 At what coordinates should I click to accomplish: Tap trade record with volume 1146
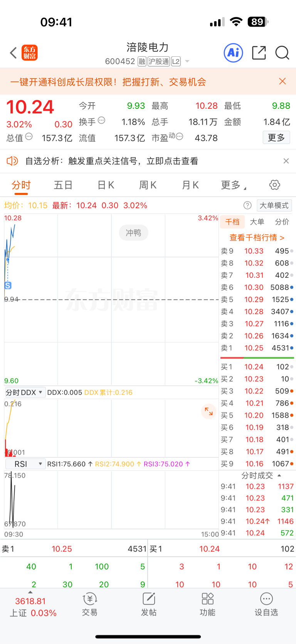click(257, 521)
